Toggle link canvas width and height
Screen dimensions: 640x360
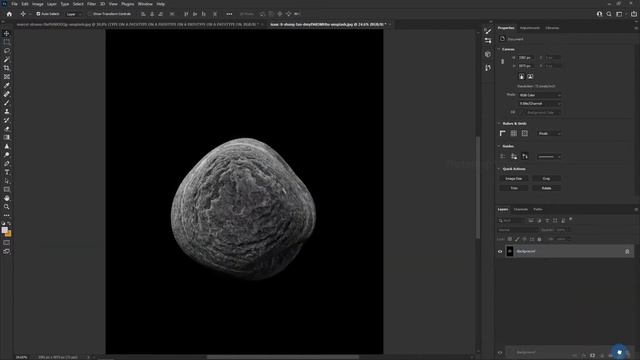click(502, 62)
